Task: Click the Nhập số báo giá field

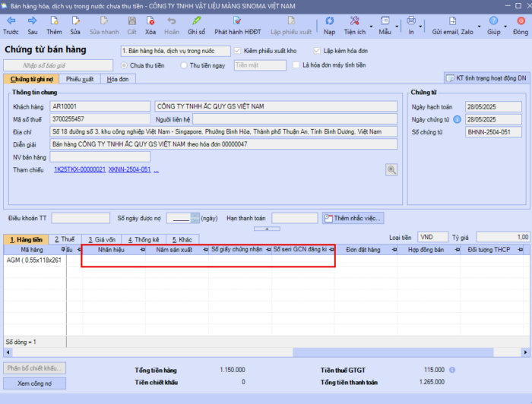Action: 58,65
